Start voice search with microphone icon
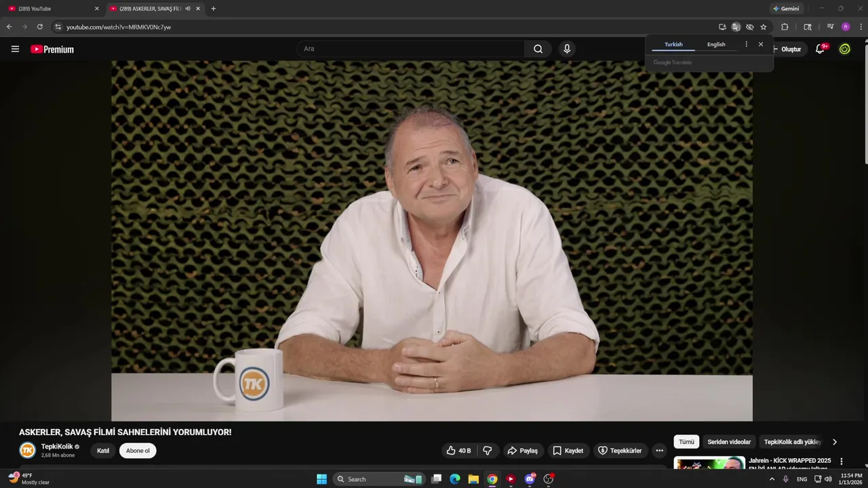This screenshot has width=868, height=488. click(567, 49)
